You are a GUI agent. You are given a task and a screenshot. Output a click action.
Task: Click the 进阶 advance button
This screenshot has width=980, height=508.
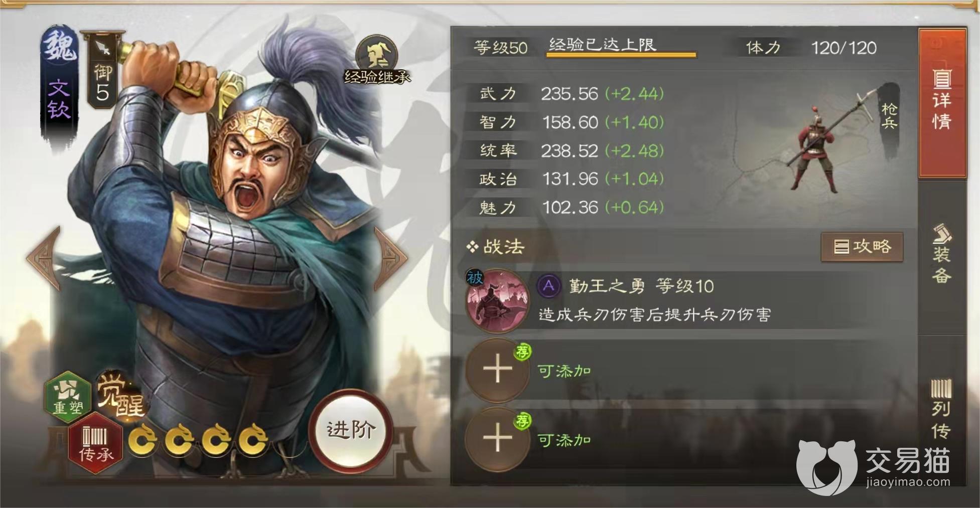pyautogui.click(x=351, y=430)
